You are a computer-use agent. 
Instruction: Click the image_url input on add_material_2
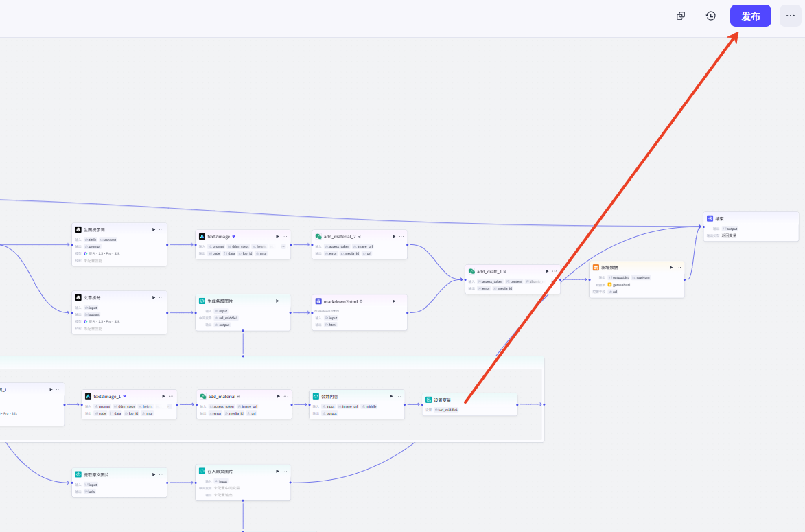click(363, 246)
